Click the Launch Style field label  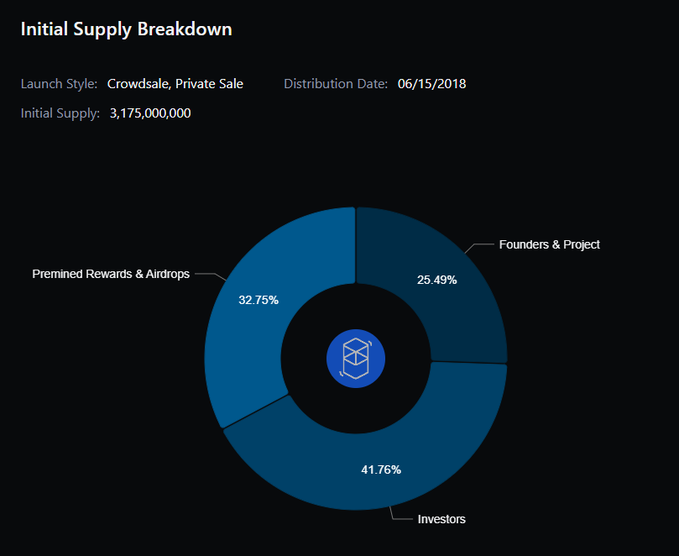coord(59,84)
